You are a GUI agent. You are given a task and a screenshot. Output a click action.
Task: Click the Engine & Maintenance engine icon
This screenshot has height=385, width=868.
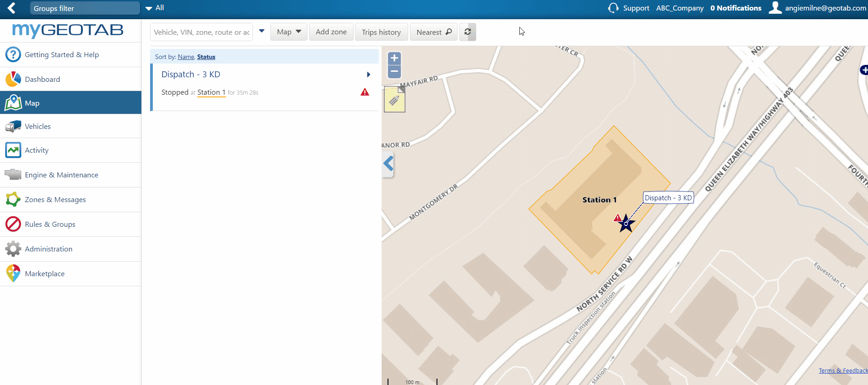[13, 175]
